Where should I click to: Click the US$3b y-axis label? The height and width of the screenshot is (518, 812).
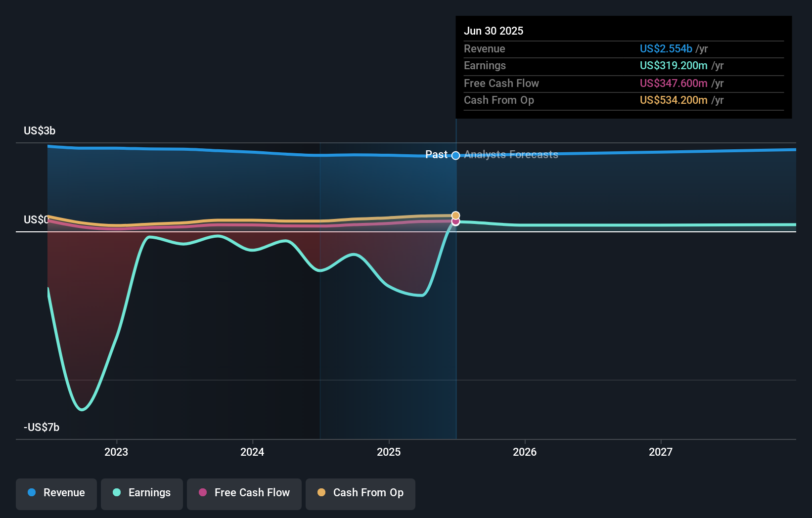tap(40, 130)
